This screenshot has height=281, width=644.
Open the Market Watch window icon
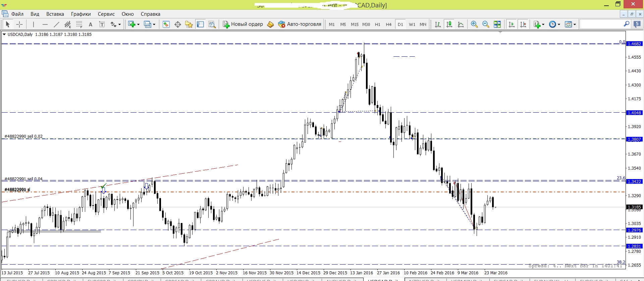[166, 24]
